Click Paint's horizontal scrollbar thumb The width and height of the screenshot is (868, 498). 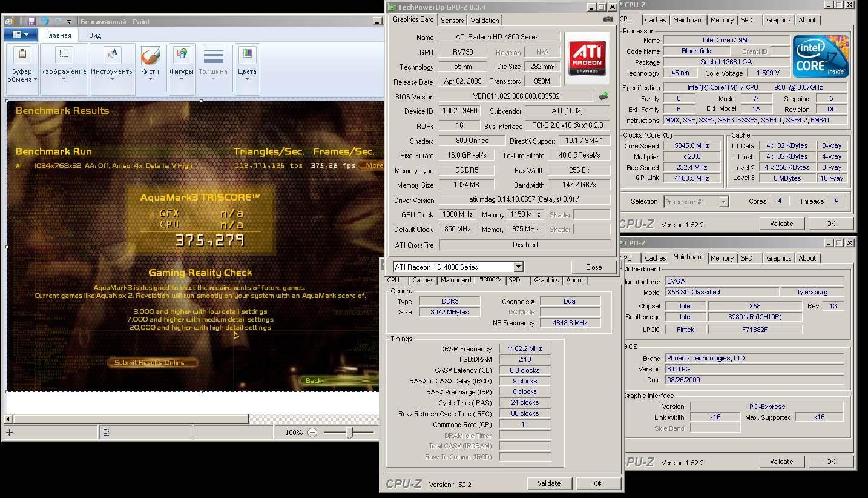click(x=131, y=419)
